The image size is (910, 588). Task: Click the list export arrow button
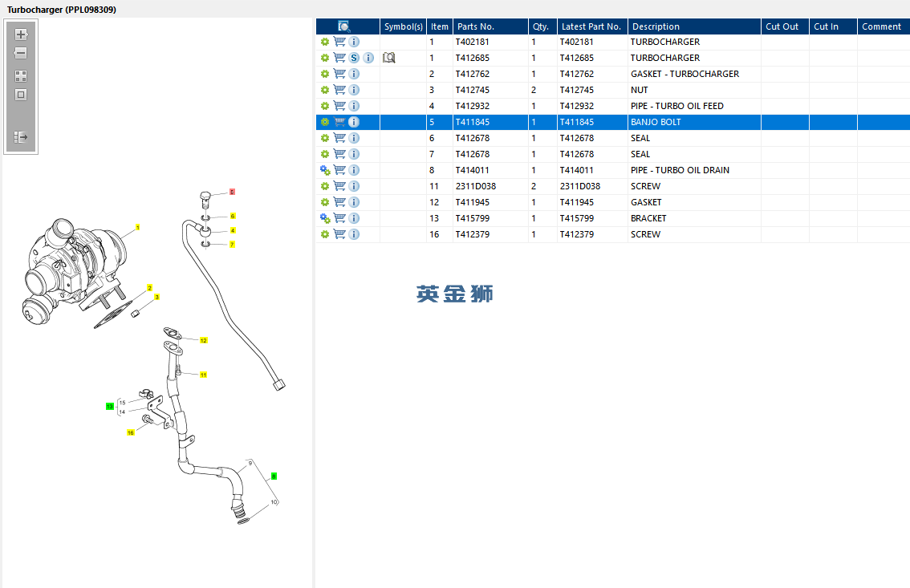coord(21,137)
